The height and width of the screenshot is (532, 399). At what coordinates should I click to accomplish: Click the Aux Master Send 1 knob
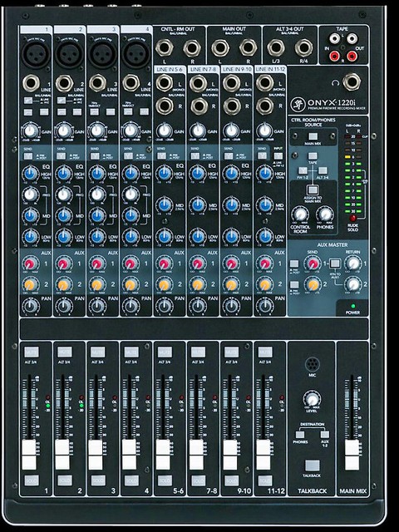tap(313, 264)
